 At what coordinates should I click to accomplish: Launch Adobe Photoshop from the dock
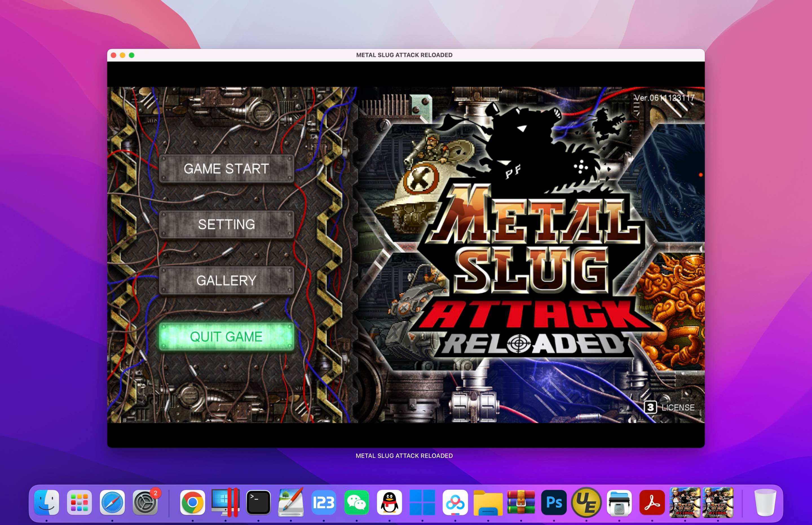pos(554,502)
